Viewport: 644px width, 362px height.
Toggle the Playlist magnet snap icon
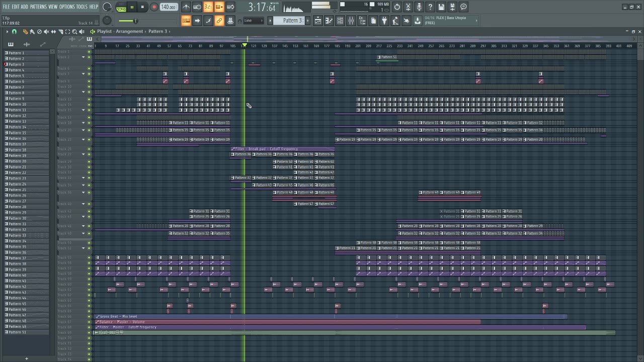click(14, 32)
